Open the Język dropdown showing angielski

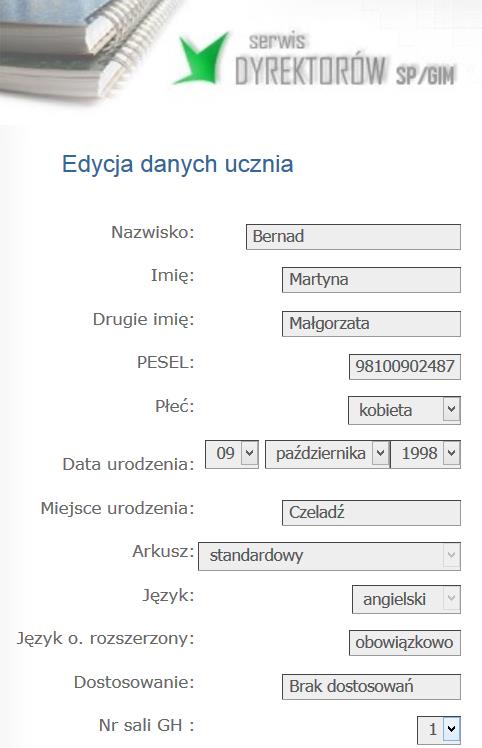click(x=406, y=600)
